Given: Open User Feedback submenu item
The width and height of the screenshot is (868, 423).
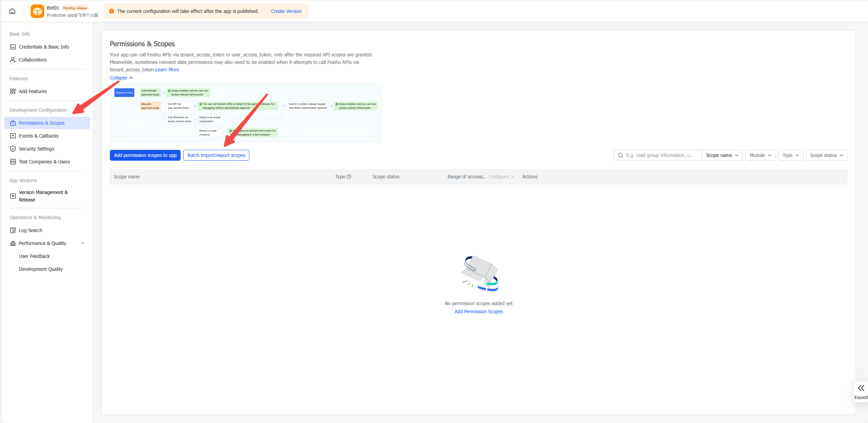Looking at the screenshot, I should point(34,256).
